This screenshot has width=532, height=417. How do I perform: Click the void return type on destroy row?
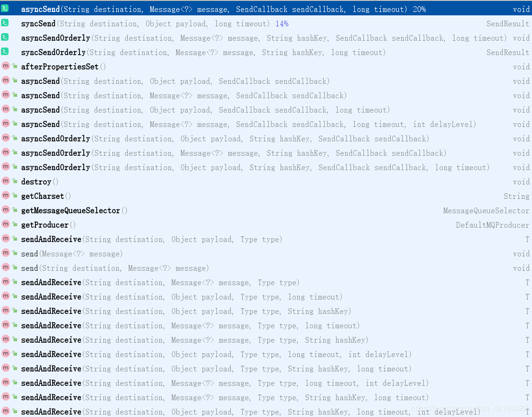point(521,182)
